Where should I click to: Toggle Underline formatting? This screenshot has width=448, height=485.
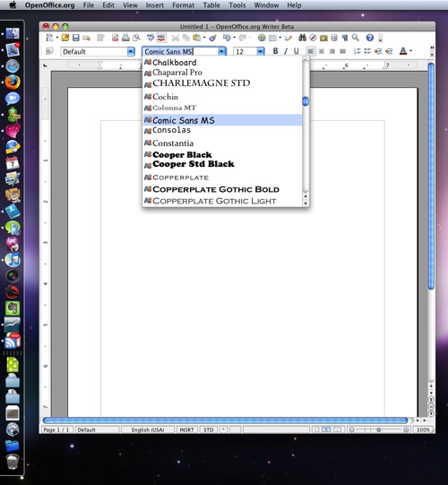(297, 51)
